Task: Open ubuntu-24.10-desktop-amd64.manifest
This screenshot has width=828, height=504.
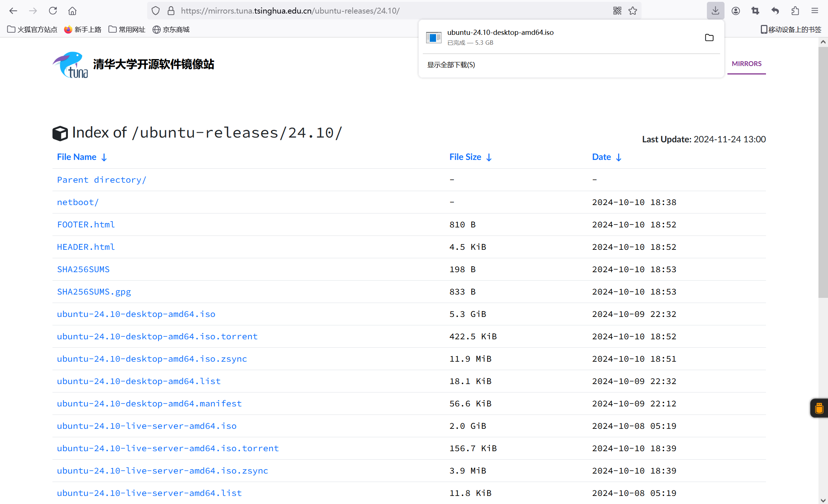Action: pos(149,403)
